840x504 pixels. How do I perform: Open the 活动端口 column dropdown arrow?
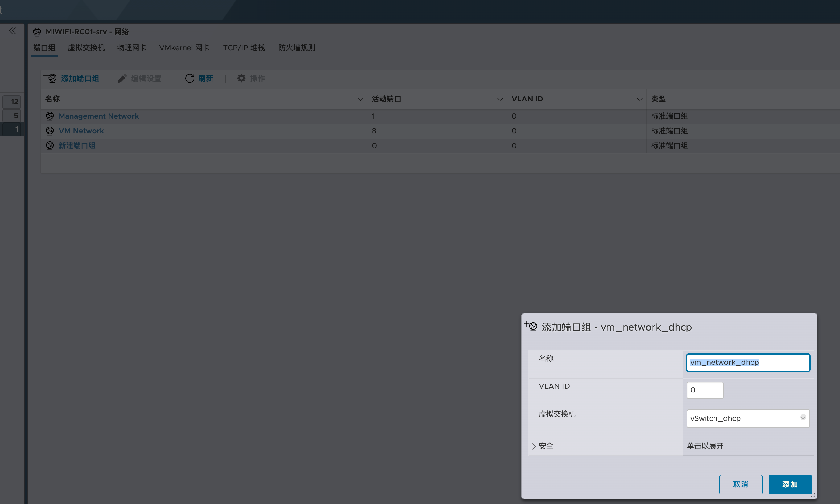500,100
